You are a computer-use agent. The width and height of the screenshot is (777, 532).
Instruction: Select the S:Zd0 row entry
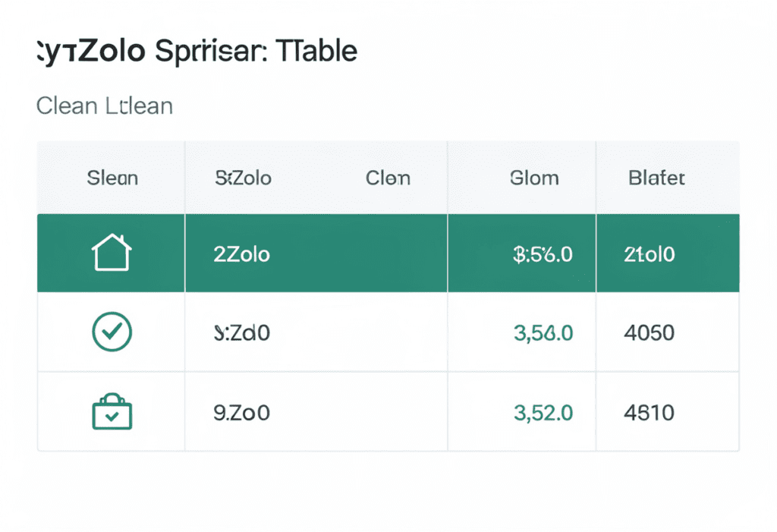[x=242, y=332]
